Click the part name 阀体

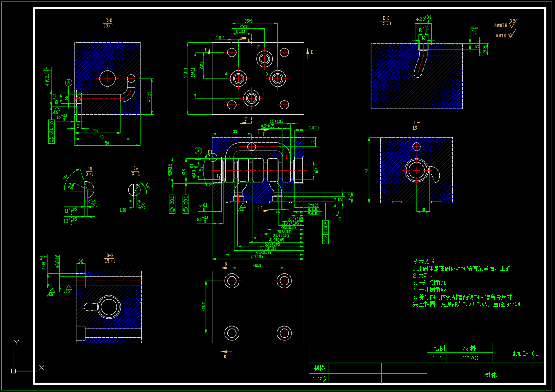click(x=491, y=375)
